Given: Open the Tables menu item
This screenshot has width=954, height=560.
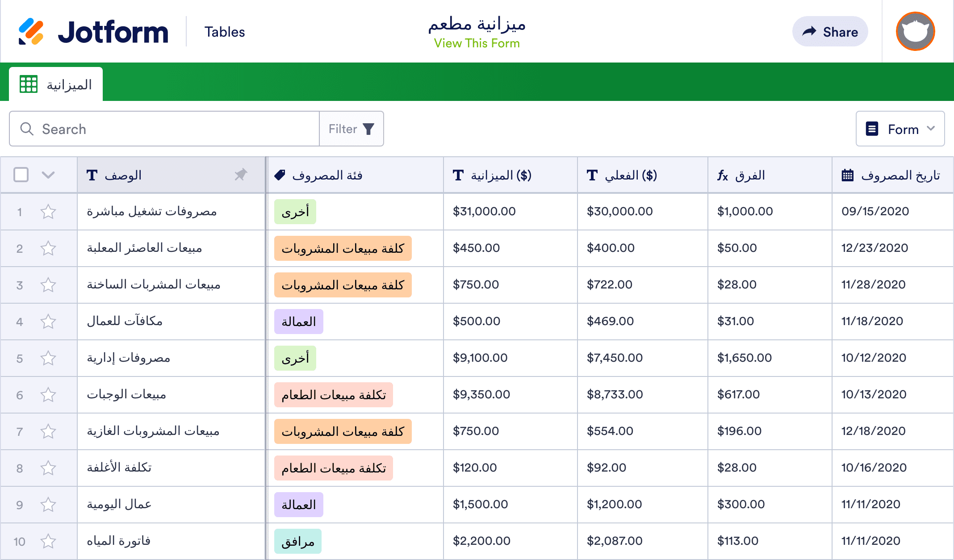Looking at the screenshot, I should coord(225,32).
